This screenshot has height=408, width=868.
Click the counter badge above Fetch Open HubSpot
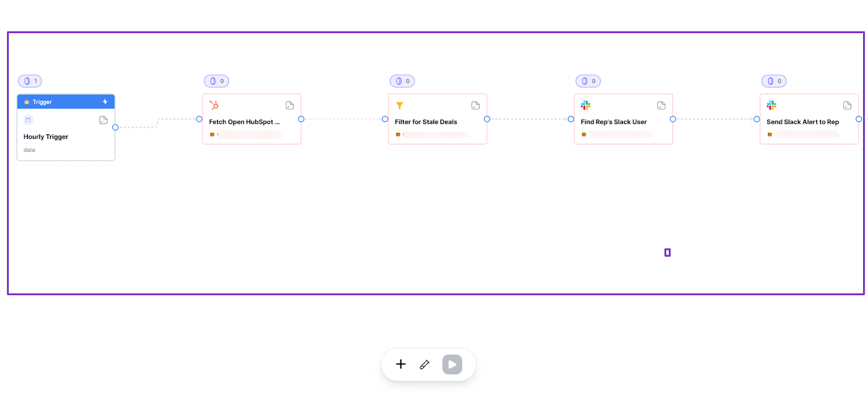216,81
